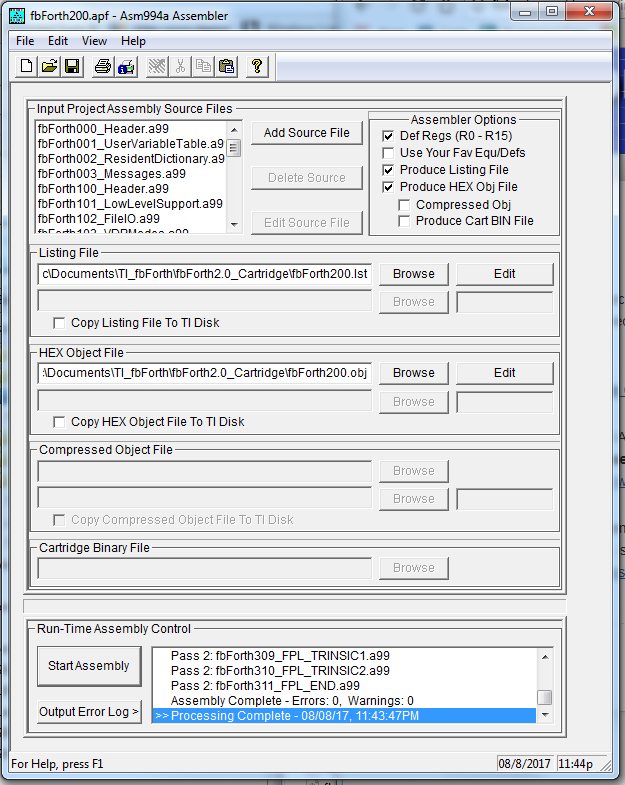Click Cartridge Binary File path field
Image resolution: width=625 pixels, height=785 pixels.
tap(205, 568)
